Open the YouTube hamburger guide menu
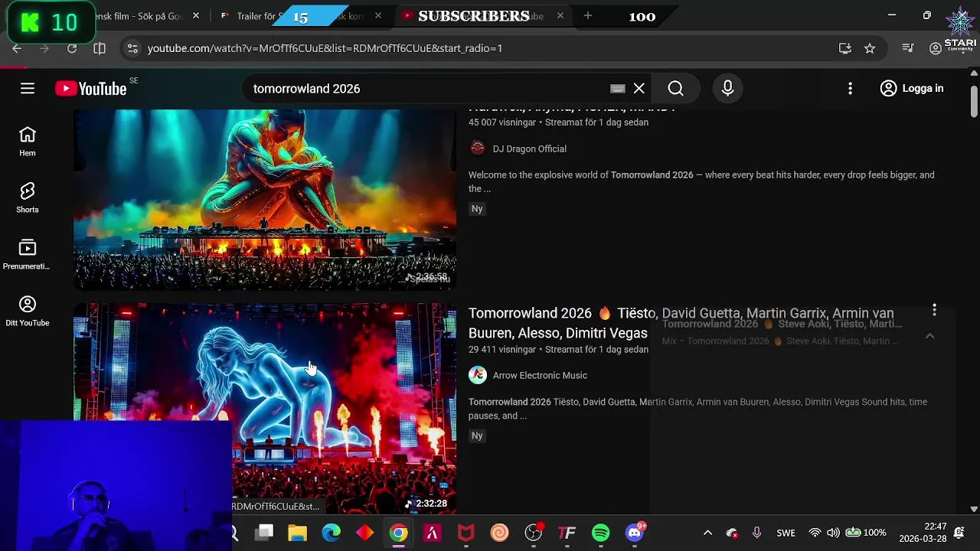This screenshot has height=551, width=980. pos(28,89)
